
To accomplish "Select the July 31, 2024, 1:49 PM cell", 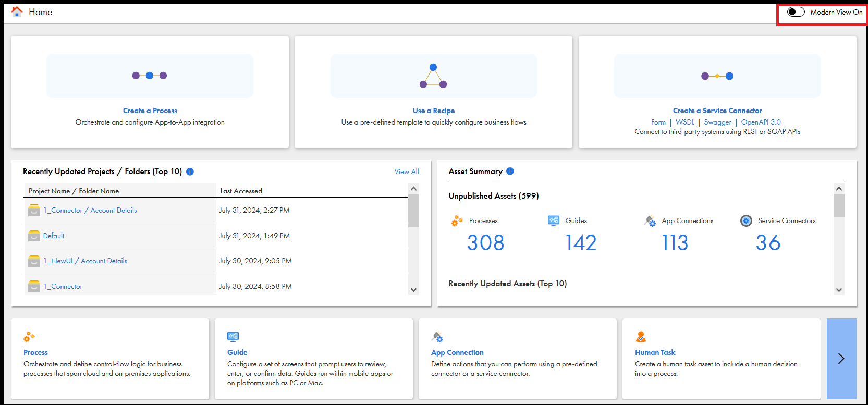I will [312, 236].
